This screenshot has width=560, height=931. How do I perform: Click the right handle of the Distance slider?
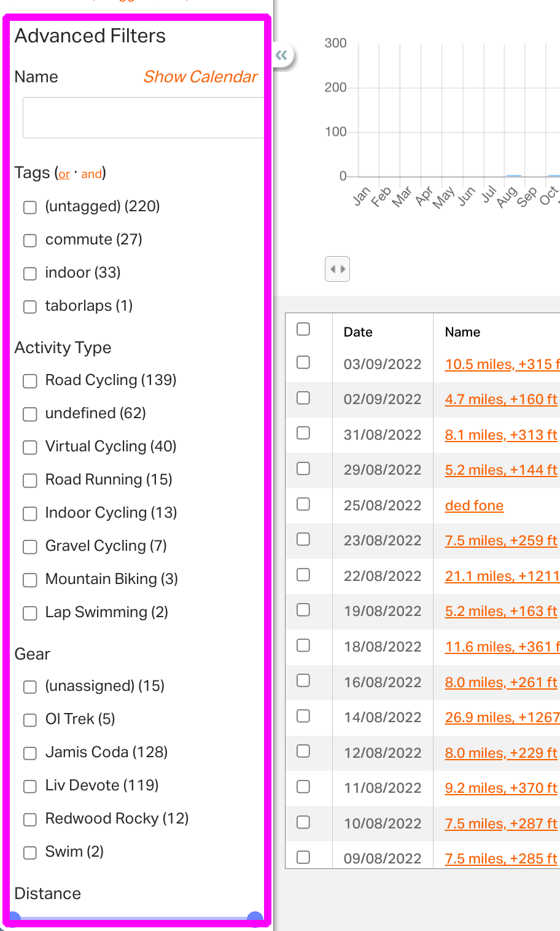255,919
